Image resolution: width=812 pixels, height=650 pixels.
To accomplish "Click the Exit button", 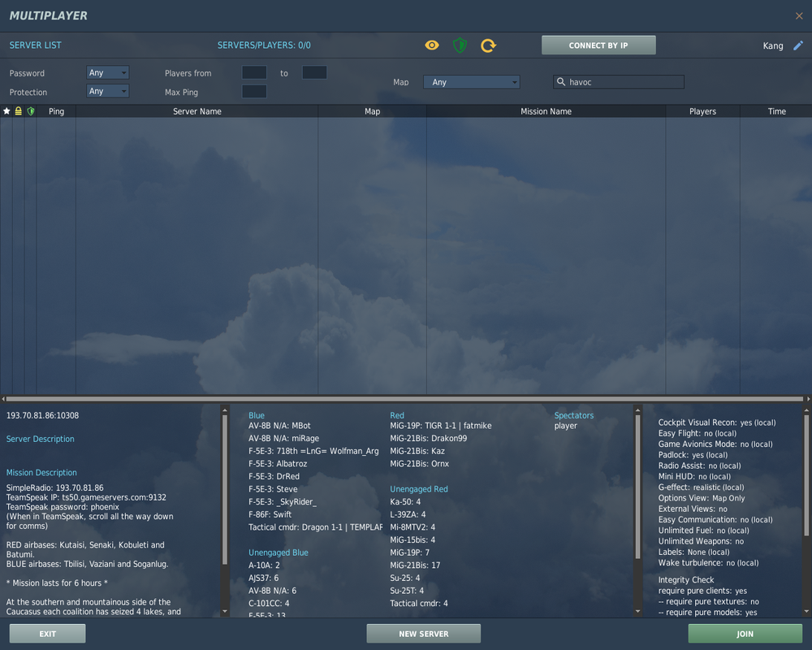I will [x=48, y=634].
